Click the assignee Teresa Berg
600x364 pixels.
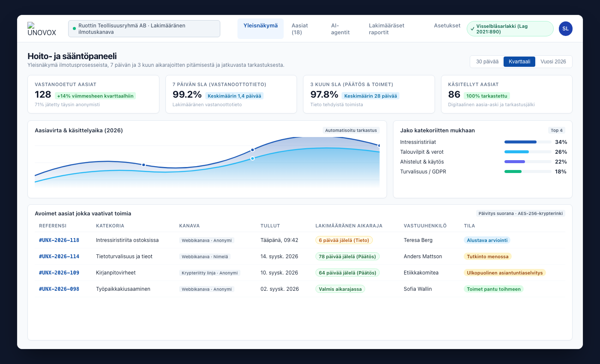[x=418, y=240]
